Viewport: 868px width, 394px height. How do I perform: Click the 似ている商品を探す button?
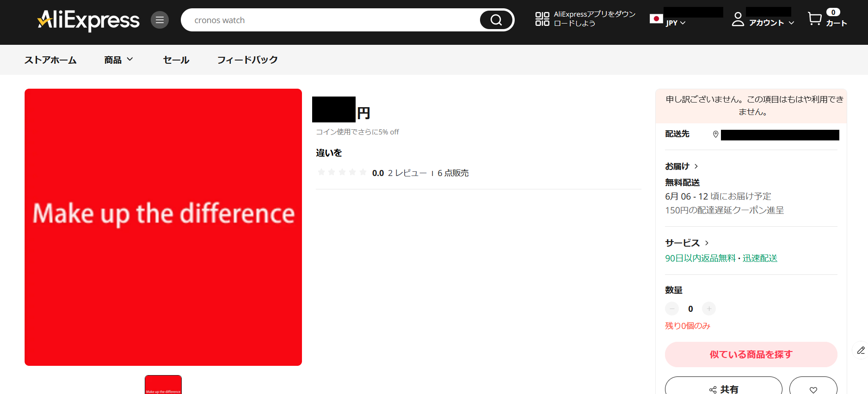click(x=751, y=354)
